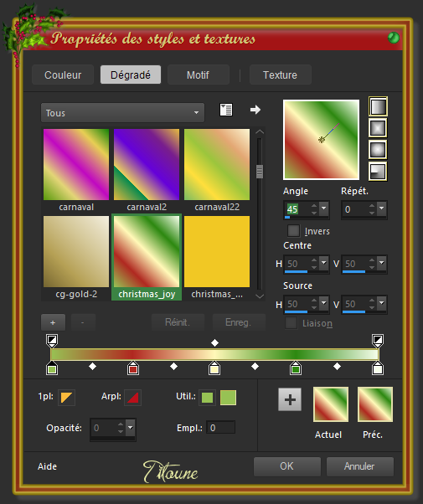Screen dimensions: 423x504
Task: Switch to the Couleur tab
Action: (x=63, y=75)
